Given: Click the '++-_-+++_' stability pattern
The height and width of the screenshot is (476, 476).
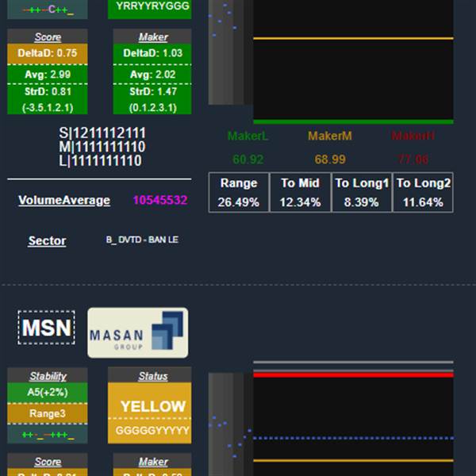Looking at the screenshot, I should point(48,435).
